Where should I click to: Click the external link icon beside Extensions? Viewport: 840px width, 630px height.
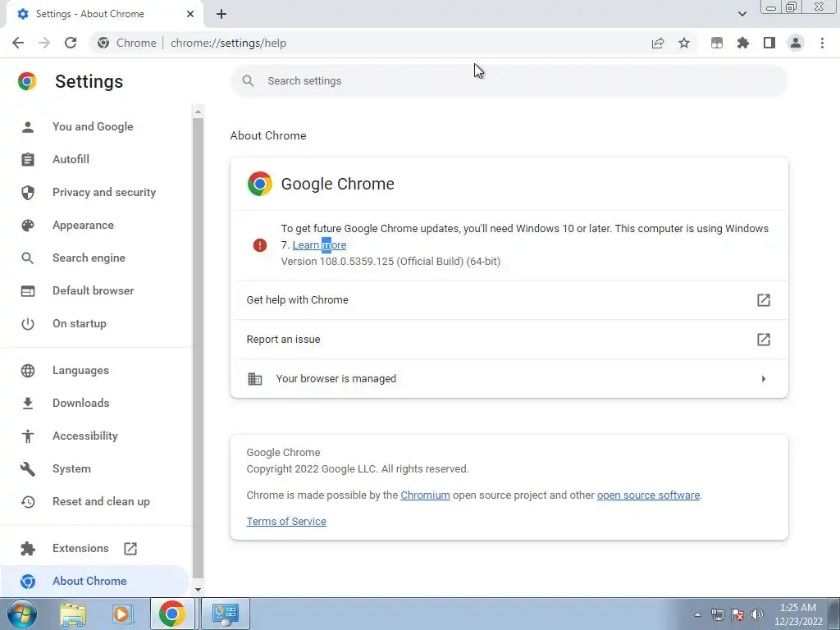click(130, 548)
